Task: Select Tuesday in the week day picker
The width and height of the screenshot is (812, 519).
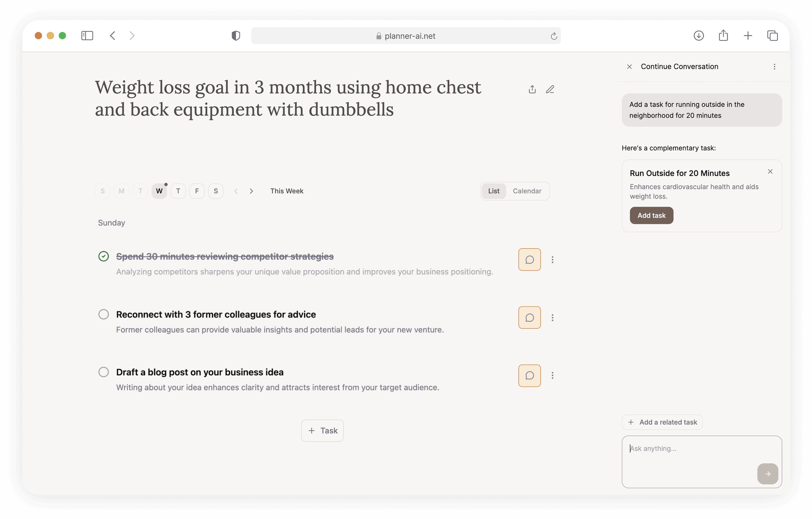Action: pos(140,191)
